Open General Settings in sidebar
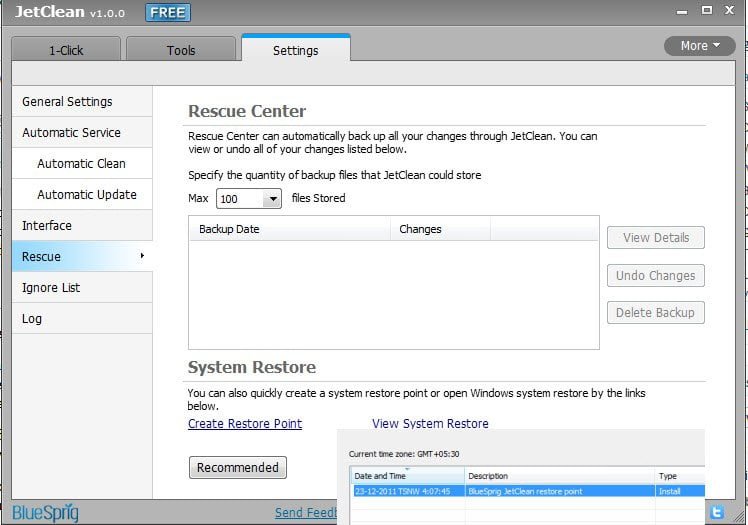This screenshot has height=525, width=748. [x=82, y=102]
